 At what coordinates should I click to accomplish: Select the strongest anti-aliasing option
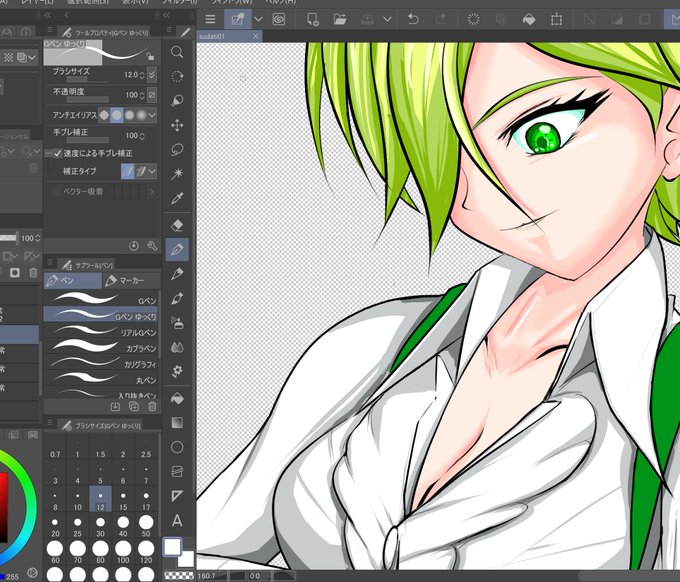[141, 115]
